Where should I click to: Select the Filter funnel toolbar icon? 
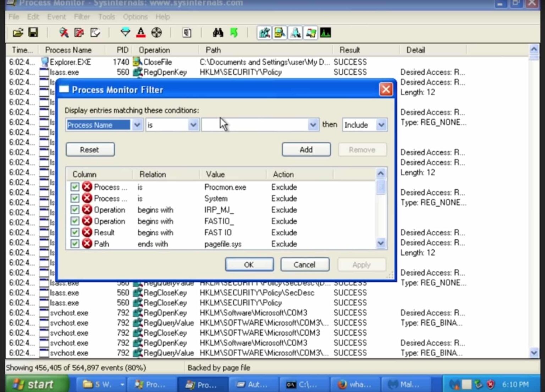pos(126,33)
